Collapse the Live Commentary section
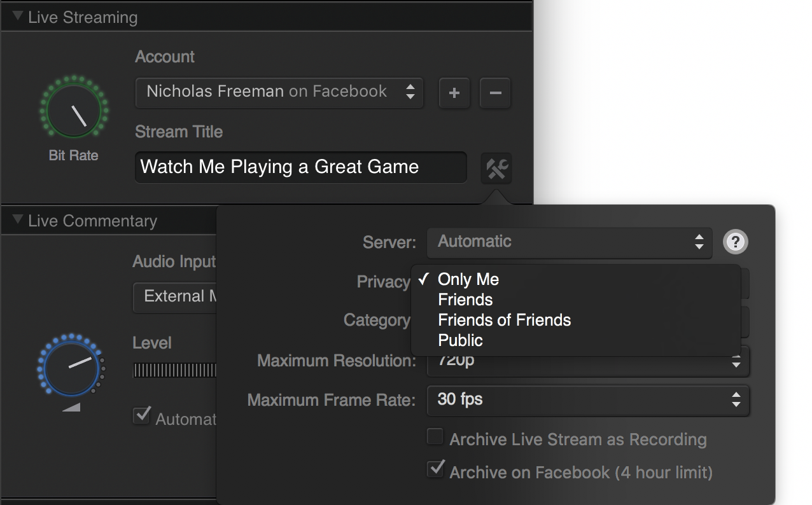The width and height of the screenshot is (812, 505). (17, 220)
